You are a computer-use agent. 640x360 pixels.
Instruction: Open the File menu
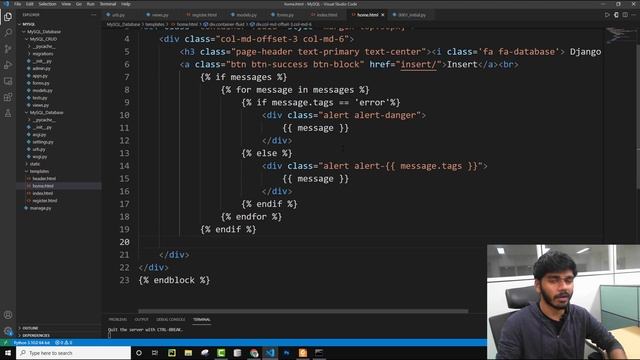pos(18,4)
